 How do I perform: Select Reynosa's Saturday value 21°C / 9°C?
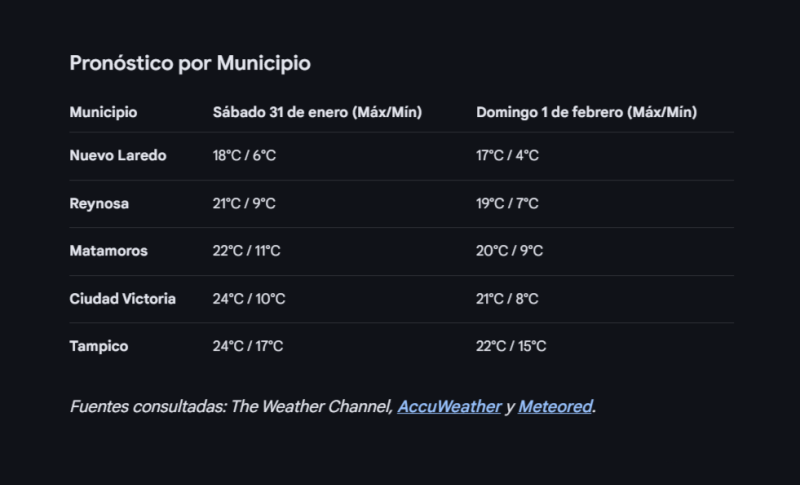click(244, 204)
